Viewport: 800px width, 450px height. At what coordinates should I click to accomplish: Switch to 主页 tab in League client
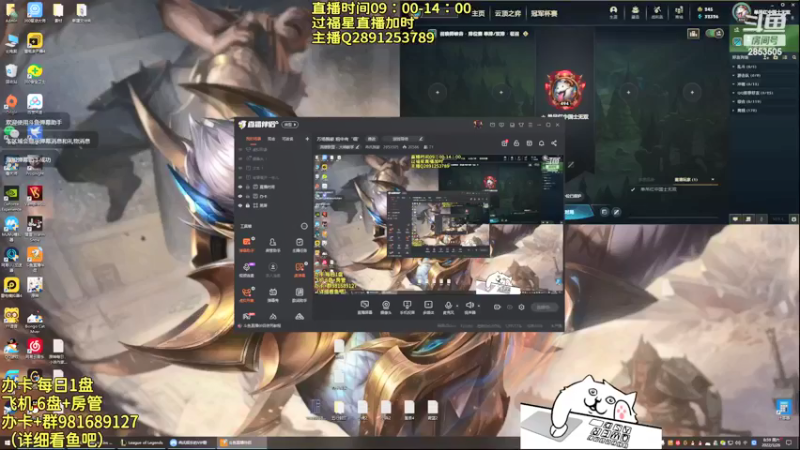[478, 13]
